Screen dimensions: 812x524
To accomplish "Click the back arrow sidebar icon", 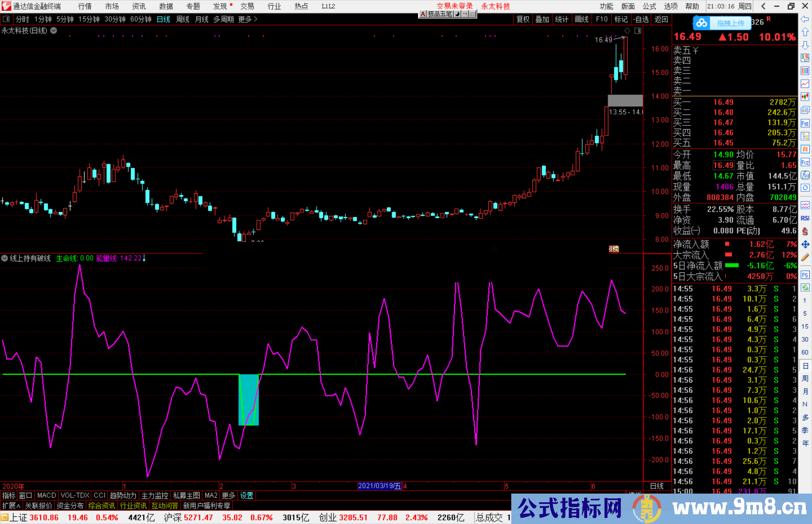I will click(x=805, y=19).
